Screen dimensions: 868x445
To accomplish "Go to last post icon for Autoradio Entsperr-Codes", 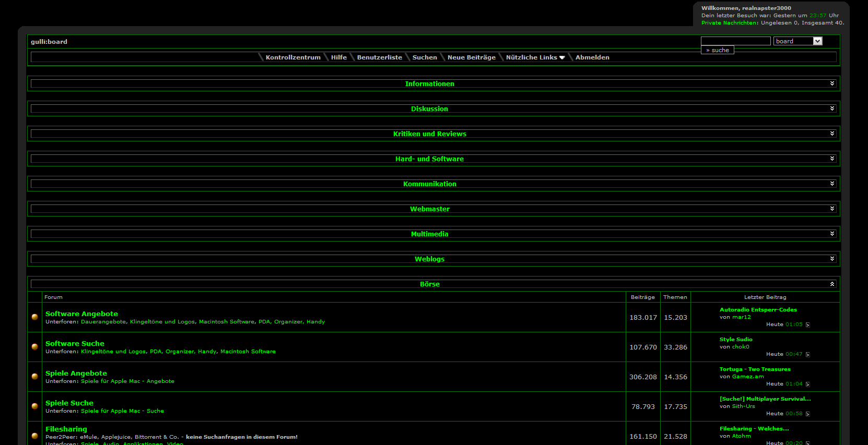I will click(x=807, y=325).
